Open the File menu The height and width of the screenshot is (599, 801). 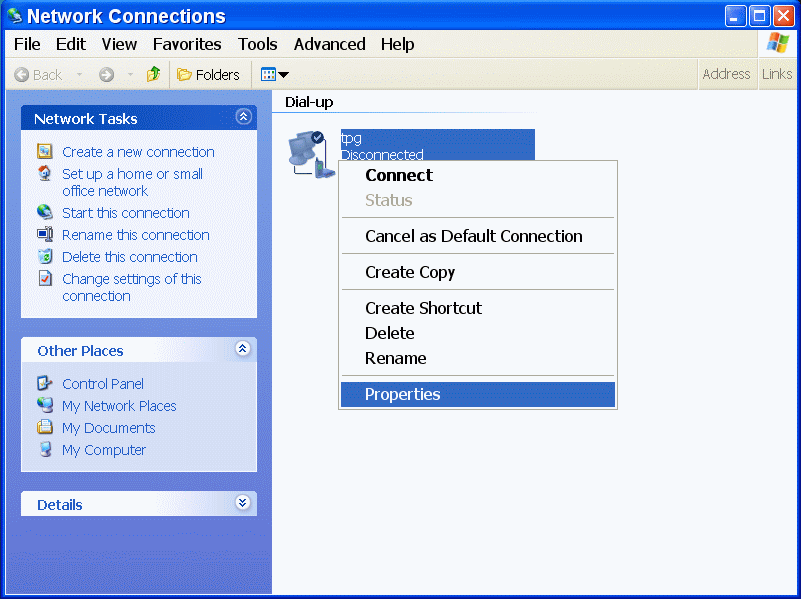[x=27, y=44]
